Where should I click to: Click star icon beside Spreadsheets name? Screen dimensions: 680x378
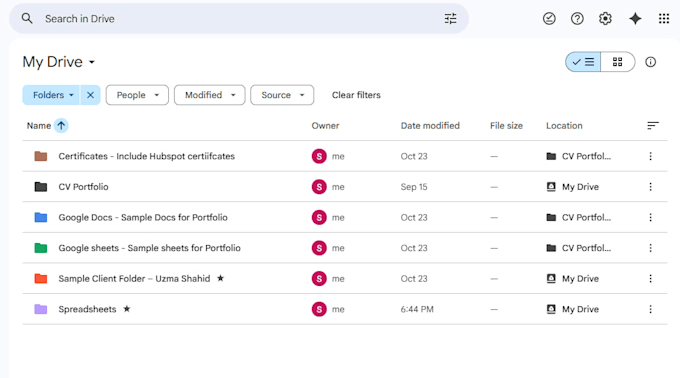127,309
